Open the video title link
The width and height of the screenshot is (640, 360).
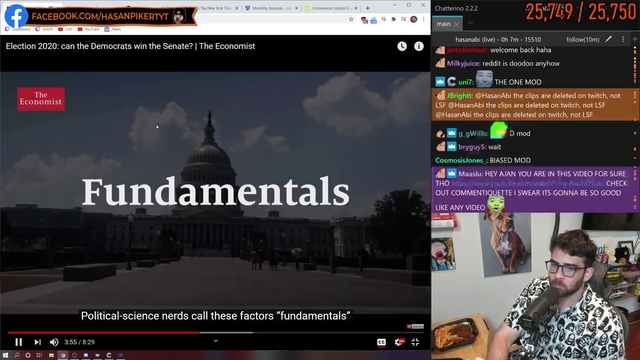(130, 46)
